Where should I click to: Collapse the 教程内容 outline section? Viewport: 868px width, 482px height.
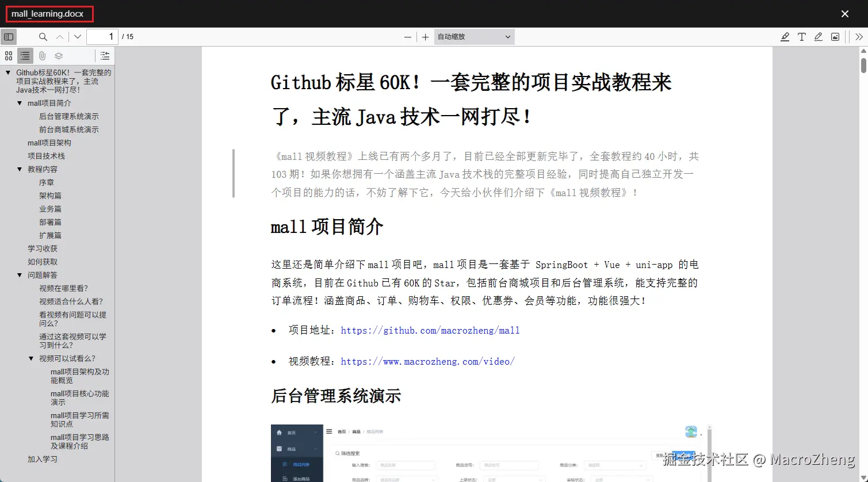[x=20, y=170]
